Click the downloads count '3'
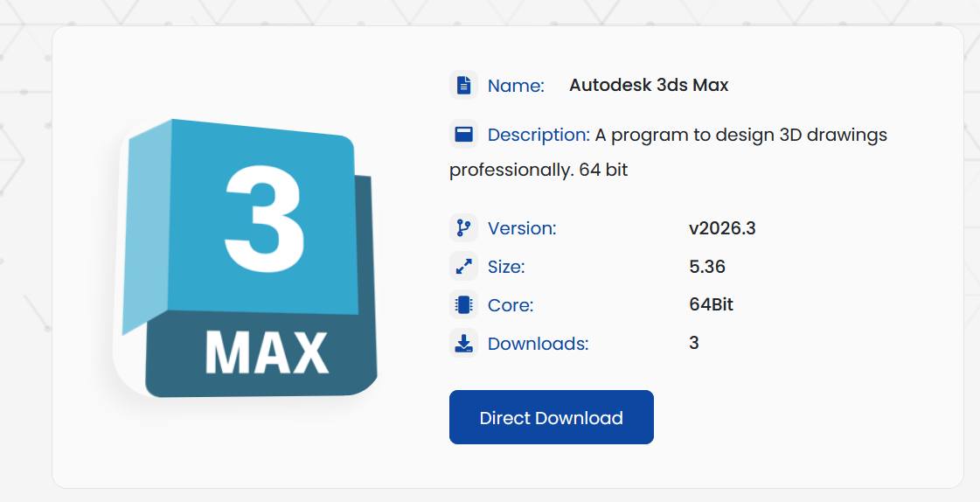The width and height of the screenshot is (980, 502). [694, 343]
